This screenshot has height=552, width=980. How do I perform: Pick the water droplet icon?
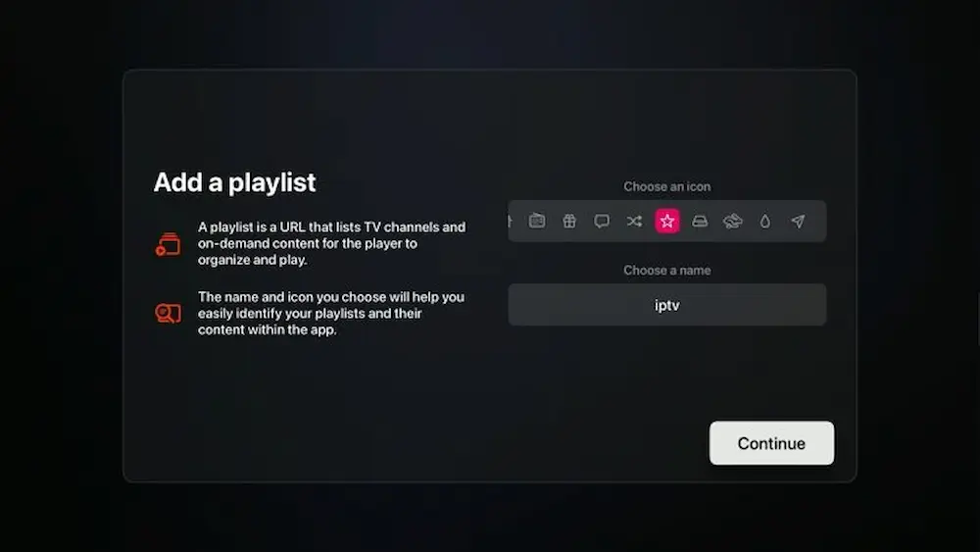click(765, 222)
